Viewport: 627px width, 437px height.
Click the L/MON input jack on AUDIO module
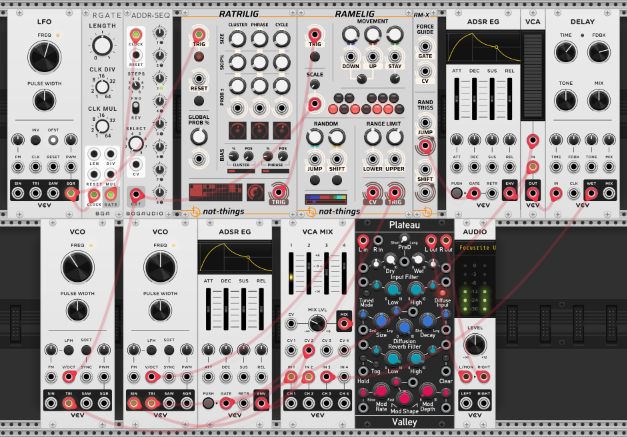[466, 376]
